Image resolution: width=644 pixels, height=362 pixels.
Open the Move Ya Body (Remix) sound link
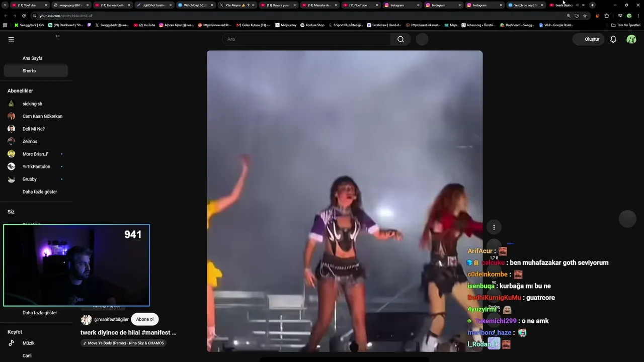123,343
